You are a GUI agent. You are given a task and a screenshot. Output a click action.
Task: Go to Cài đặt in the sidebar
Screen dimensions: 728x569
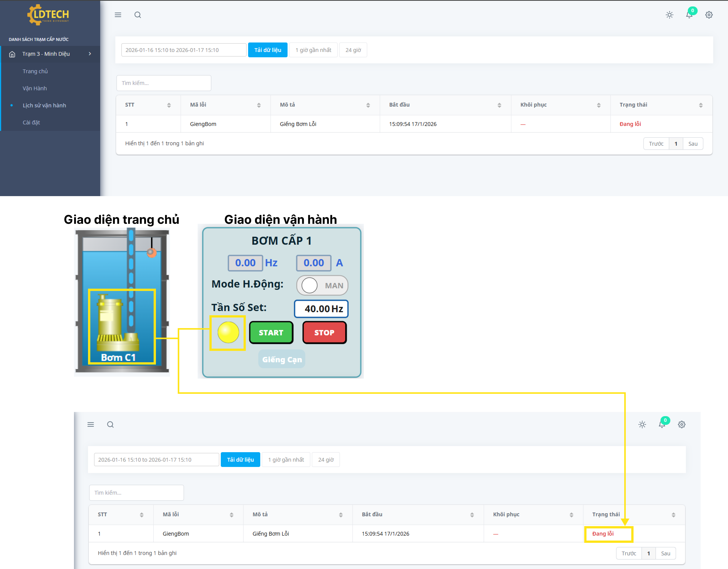(31, 122)
